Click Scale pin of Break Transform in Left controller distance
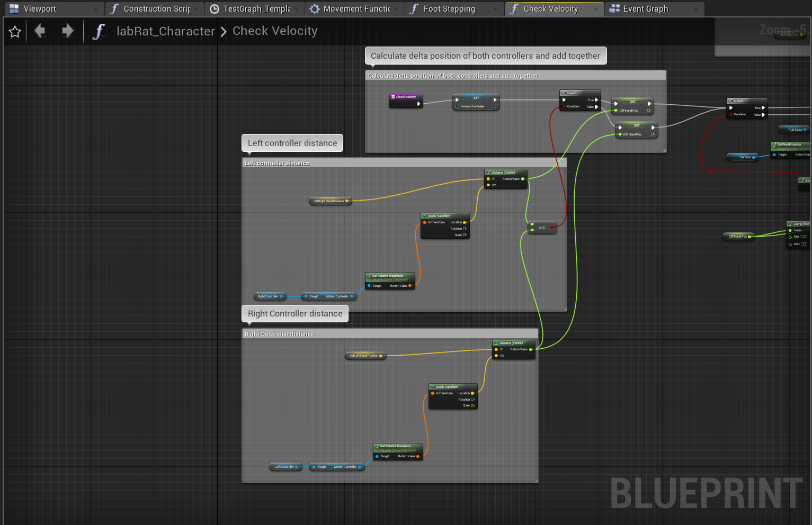This screenshot has width=812, height=525. point(465,235)
